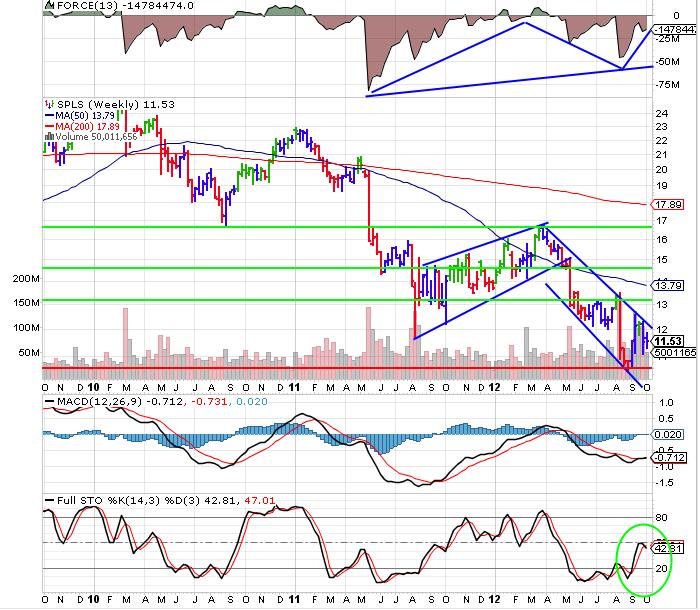Click the 11.53 last price tag
Viewport: 700px width, 610px height.
tap(667, 342)
